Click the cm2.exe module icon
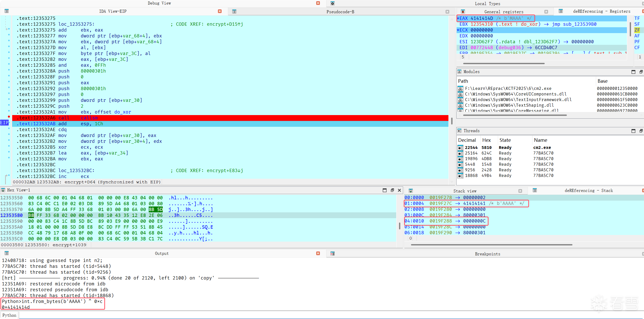This screenshot has width=644, height=319. click(x=460, y=89)
